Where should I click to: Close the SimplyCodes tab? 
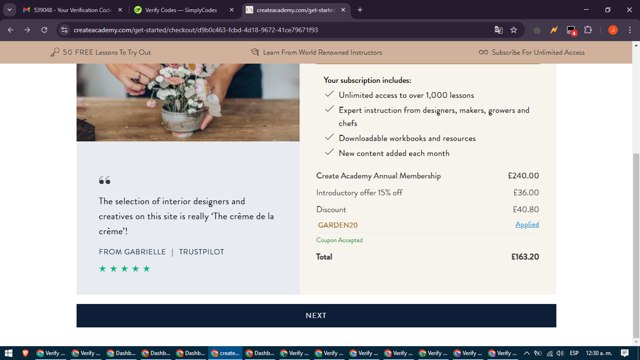(231, 10)
